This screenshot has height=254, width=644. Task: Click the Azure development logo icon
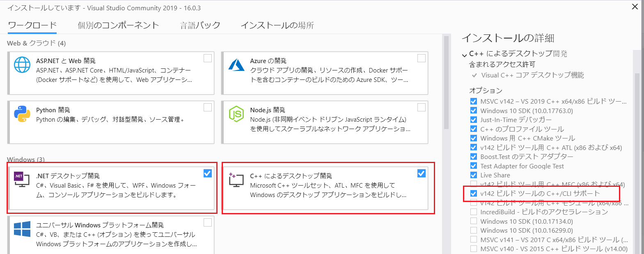pos(236,65)
